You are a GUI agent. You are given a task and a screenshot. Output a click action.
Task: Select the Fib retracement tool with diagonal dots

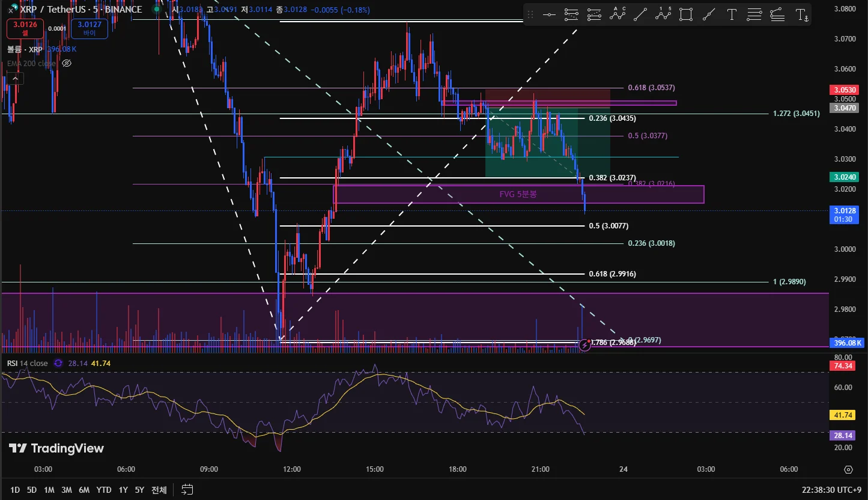572,14
